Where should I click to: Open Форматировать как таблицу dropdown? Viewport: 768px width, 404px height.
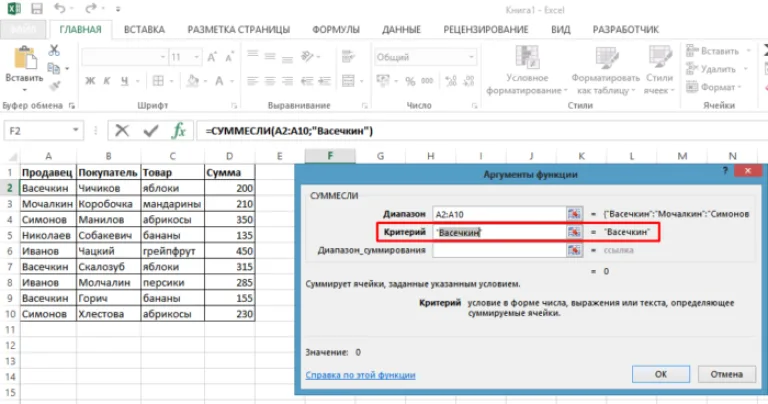tap(605, 71)
